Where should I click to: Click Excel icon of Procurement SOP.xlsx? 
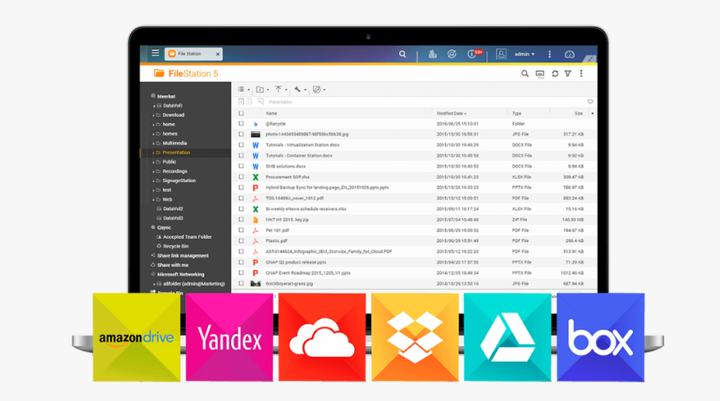coord(255,177)
